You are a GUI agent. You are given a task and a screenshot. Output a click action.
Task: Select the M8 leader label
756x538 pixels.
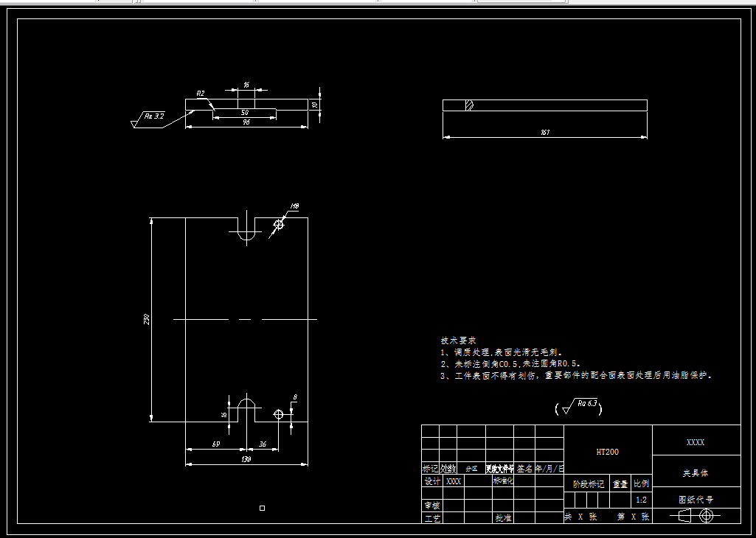294,206
